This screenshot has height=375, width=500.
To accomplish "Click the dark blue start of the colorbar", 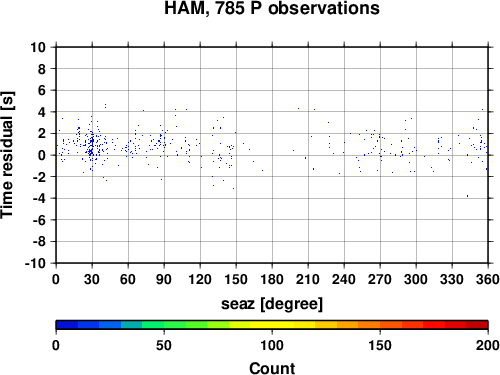I will click(x=67, y=325).
